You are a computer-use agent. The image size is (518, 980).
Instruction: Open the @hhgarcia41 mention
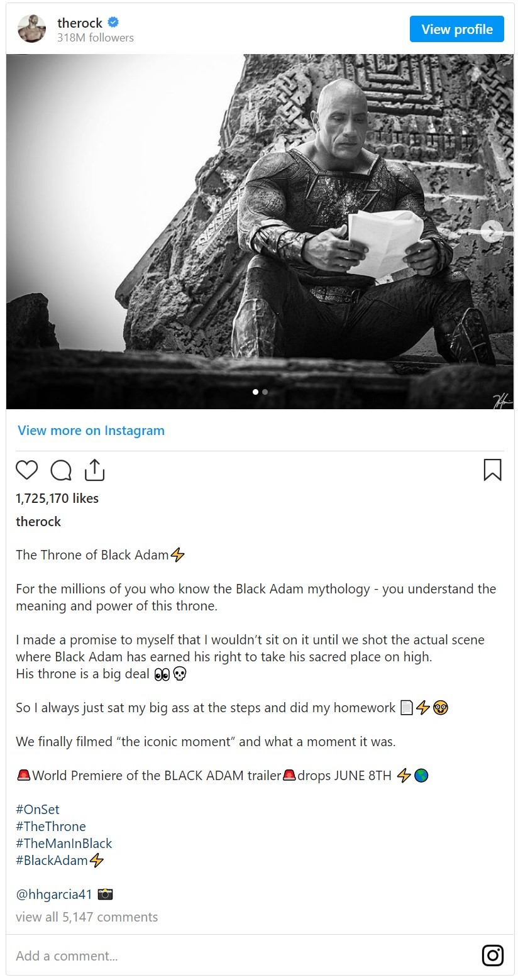click(54, 894)
